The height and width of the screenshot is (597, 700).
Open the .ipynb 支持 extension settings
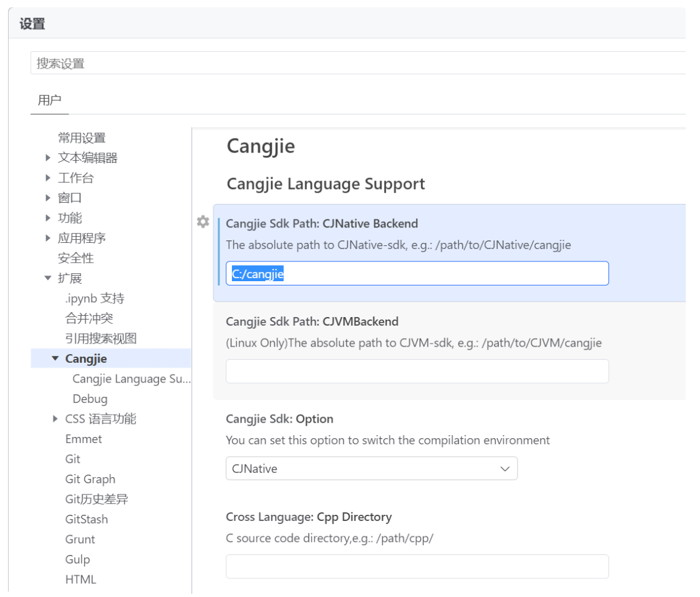tap(95, 298)
